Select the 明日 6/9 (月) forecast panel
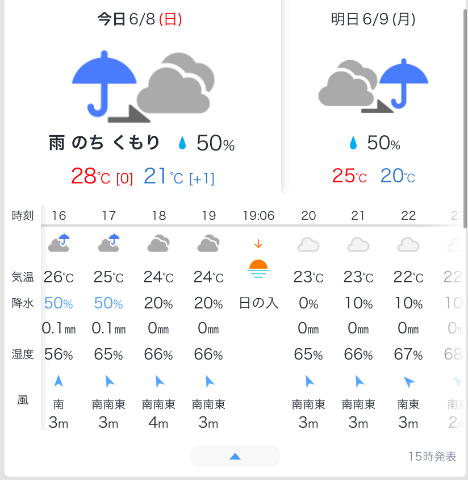 (x=373, y=100)
